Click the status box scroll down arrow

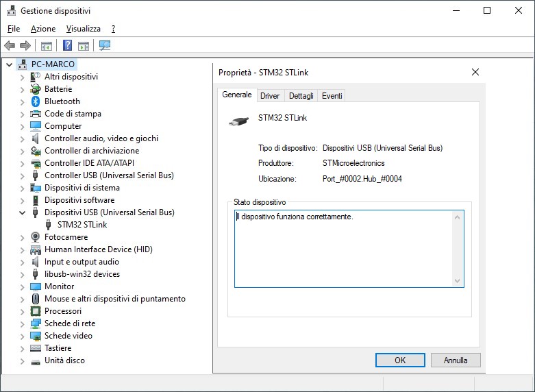[457, 281]
